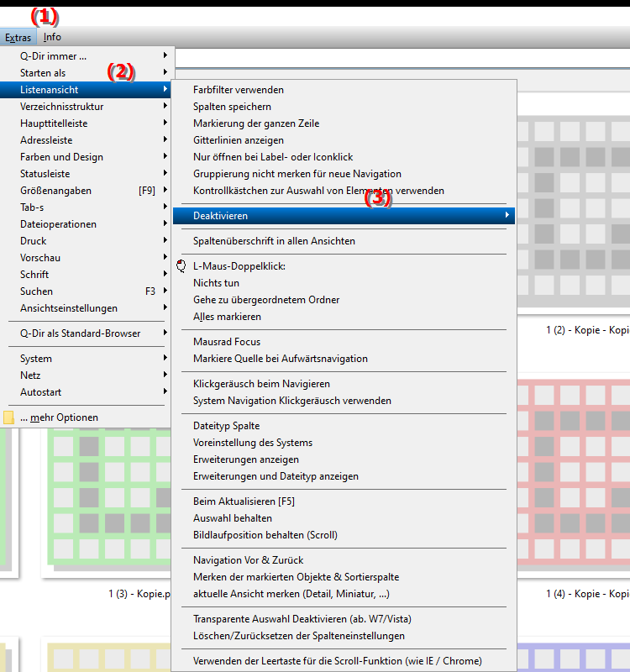
Task: Expand the Q-Dir immer ... submenu
Action: pos(86,56)
